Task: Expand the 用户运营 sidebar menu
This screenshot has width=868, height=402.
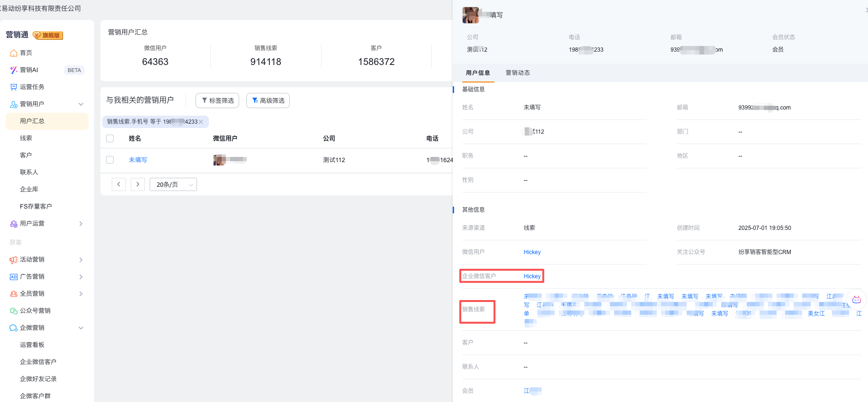Action: (81, 224)
